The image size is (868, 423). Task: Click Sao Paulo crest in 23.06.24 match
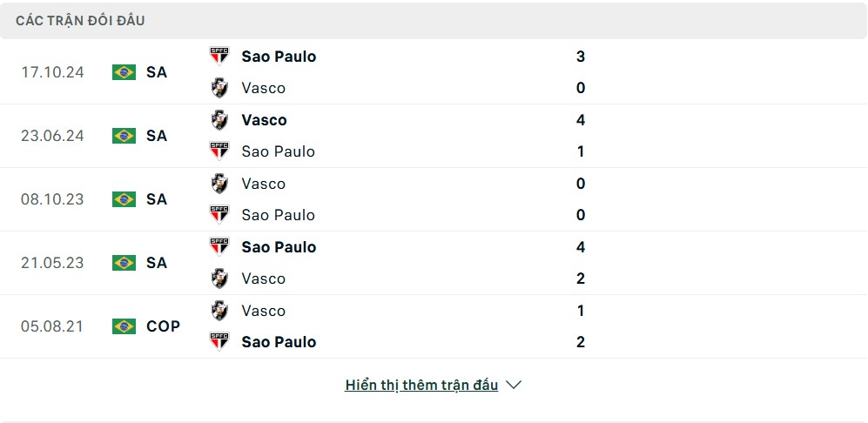point(219,151)
